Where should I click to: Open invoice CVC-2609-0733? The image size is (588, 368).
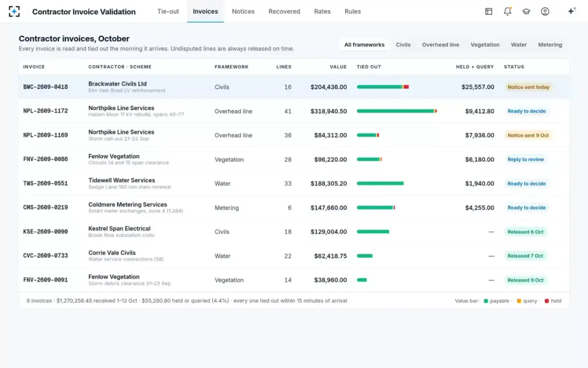tap(46, 256)
